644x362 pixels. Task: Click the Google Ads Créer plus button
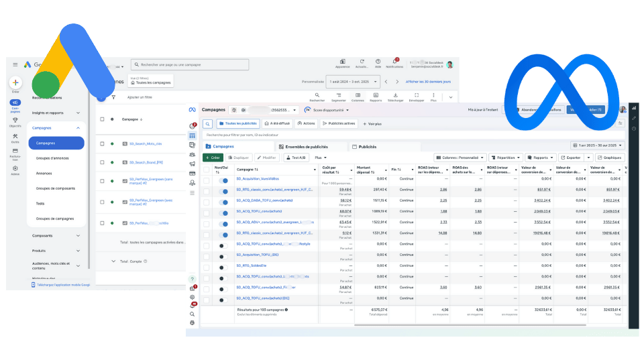click(15, 82)
